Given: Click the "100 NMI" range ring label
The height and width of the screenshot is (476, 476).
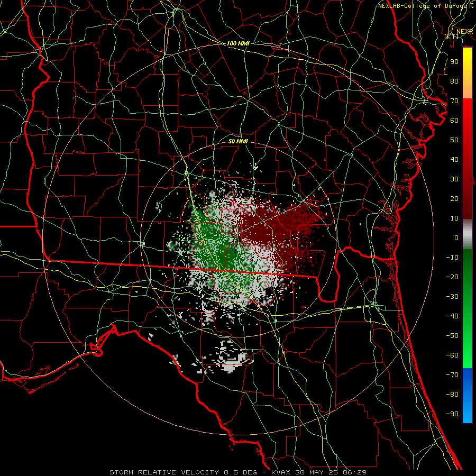Looking at the screenshot, I should (238, 43).
